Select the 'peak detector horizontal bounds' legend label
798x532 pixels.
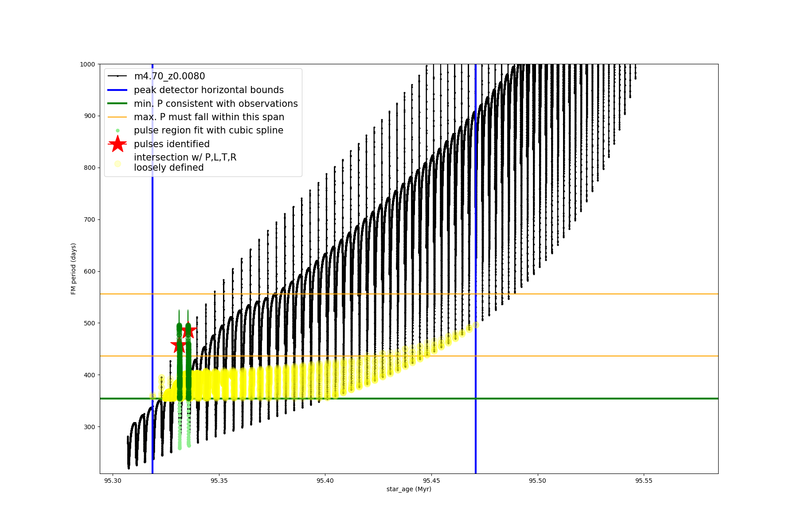pos(209,90)
